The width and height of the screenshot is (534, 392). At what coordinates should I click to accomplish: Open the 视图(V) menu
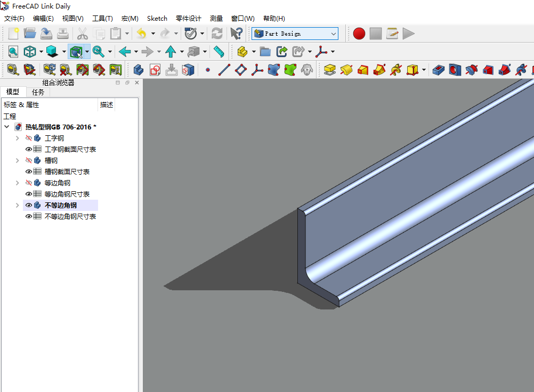[x=72, y=19]
